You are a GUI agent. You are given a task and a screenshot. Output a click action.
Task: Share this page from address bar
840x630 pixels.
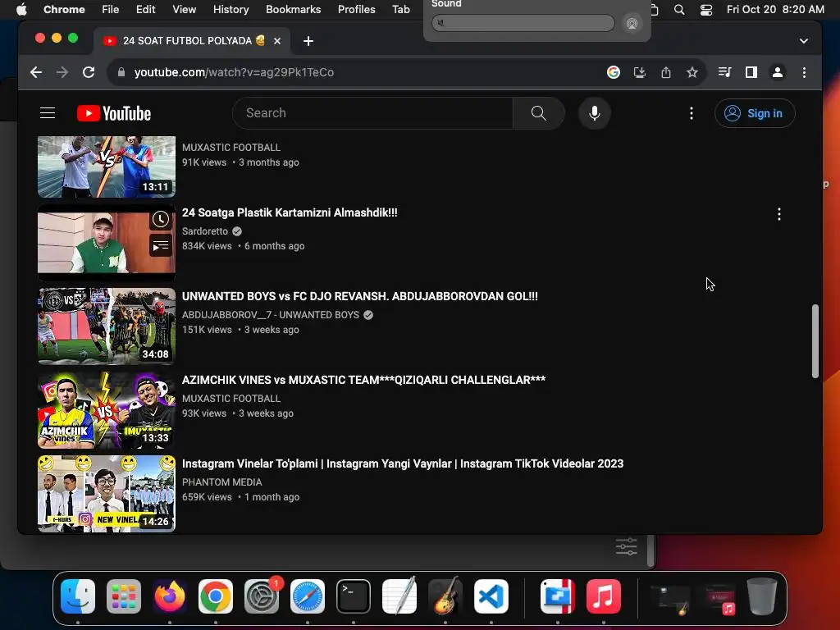666,72
